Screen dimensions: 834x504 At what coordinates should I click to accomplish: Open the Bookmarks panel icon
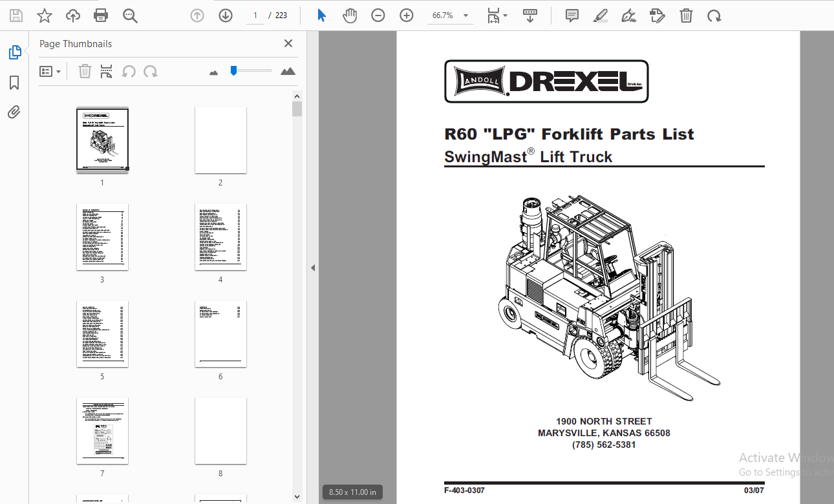pyautogui.click(x=14, y=83)
